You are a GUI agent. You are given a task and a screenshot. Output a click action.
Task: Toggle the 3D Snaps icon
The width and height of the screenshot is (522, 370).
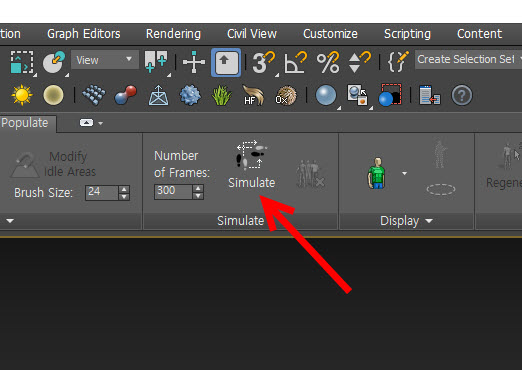pyautogui.click(x=263, y=62)
